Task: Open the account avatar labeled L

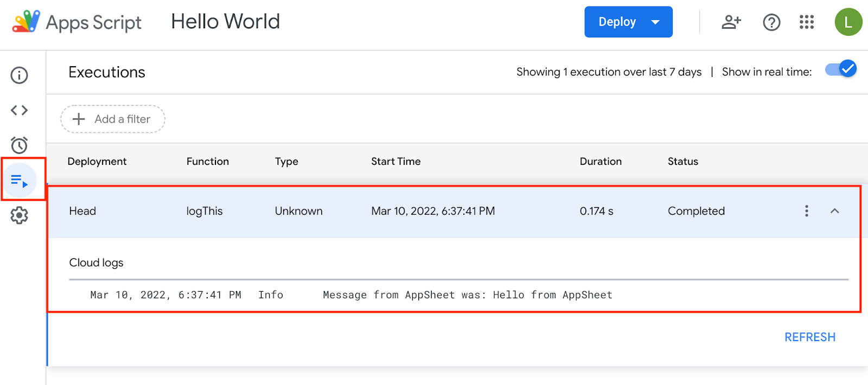Action: point(848,22)
